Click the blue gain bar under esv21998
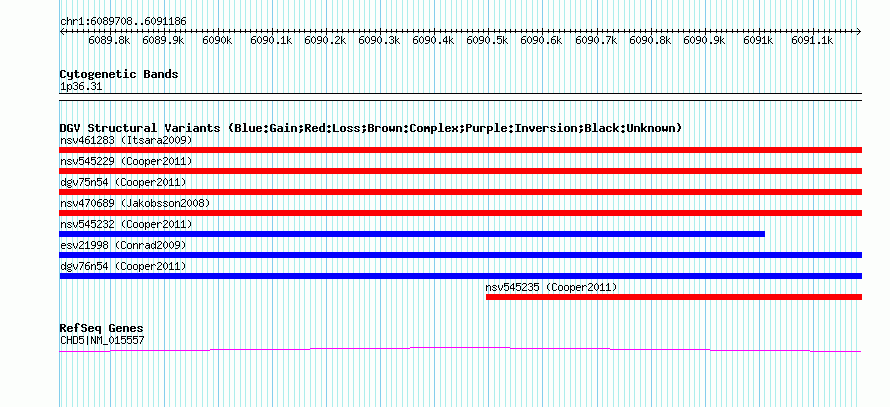 (460, 255)
